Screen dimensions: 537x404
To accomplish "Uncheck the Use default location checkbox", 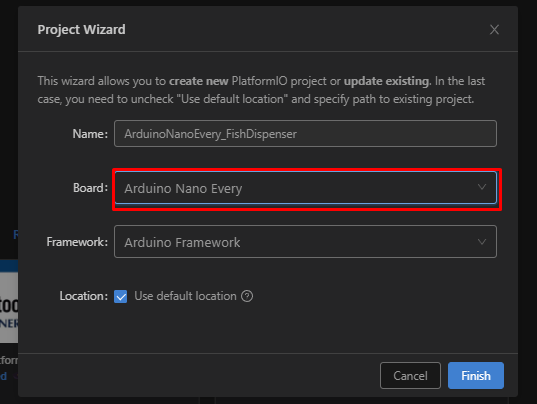I will coord(121,296).
